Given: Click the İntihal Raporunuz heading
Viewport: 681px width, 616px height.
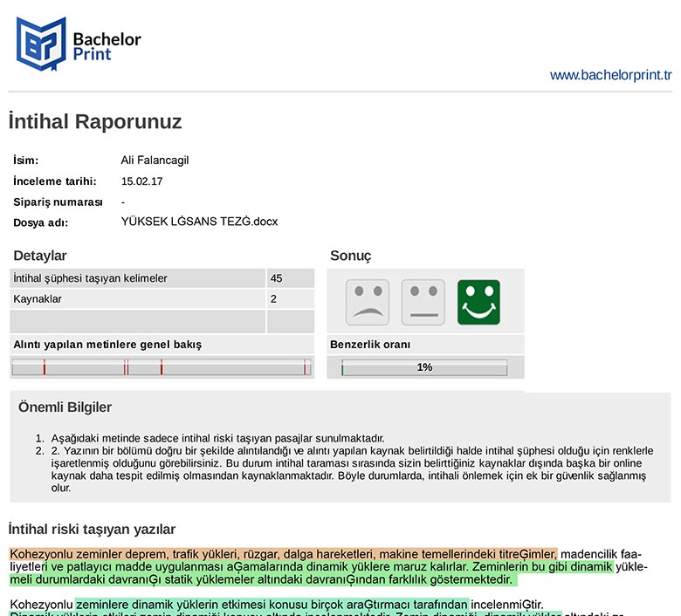Looking at the screenshot, I should click(x=95, y=121).
